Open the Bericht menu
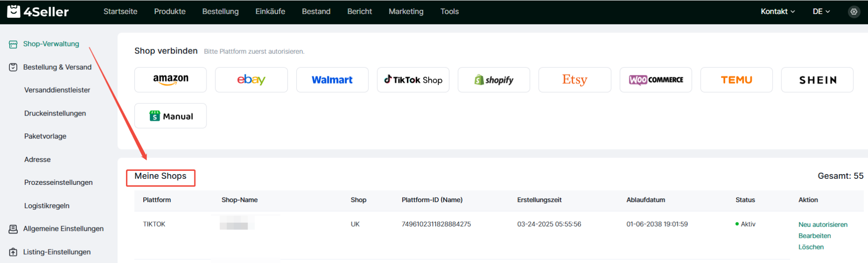The height and width of the screenshot is (263, 868). [x=360, y=12]
